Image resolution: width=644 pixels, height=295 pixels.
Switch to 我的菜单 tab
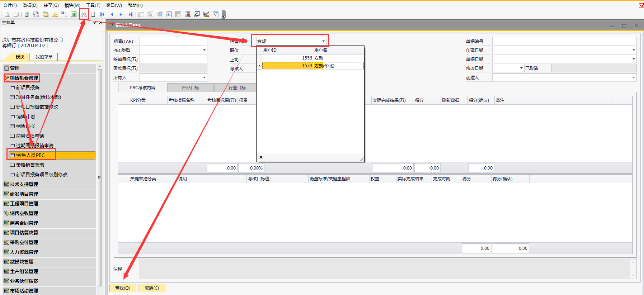[44, 57]
